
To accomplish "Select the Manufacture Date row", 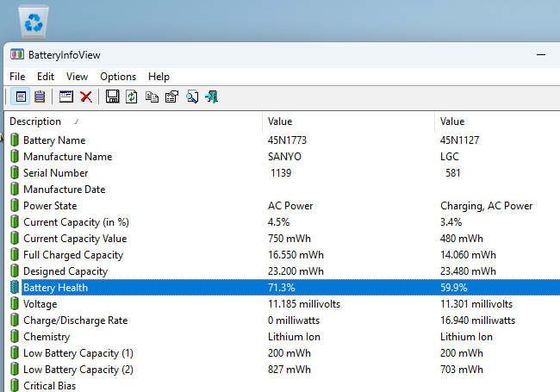I will (282, 190).
